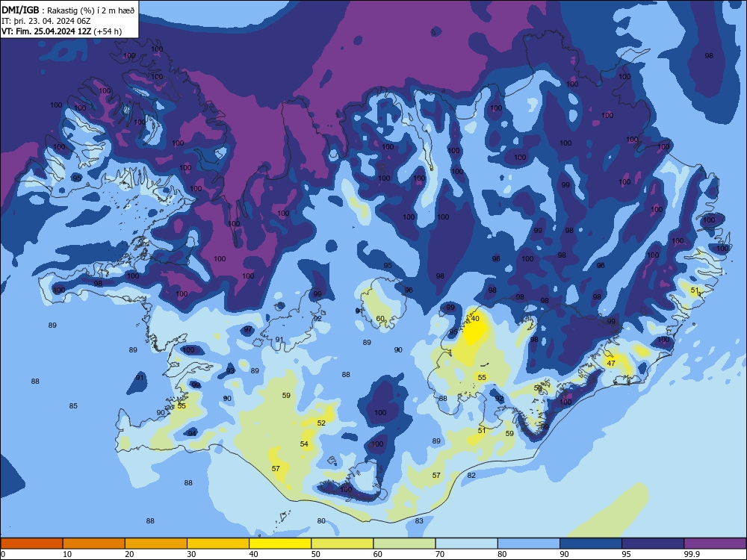Click the 30 label on the legend scale

click(191, 554)
